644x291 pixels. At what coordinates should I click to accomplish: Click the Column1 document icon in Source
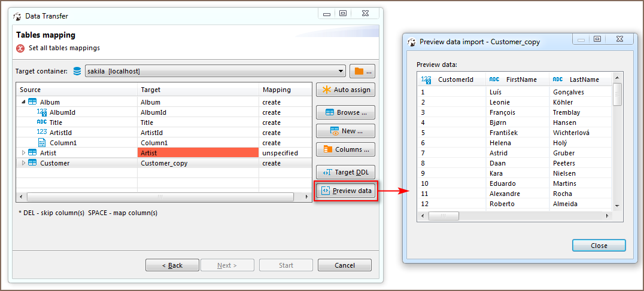(42, 143)
